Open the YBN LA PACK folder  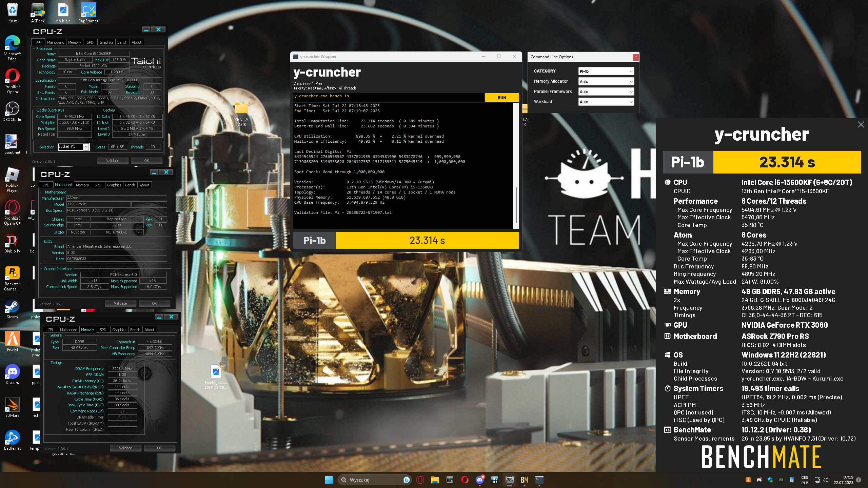[241, 115]
